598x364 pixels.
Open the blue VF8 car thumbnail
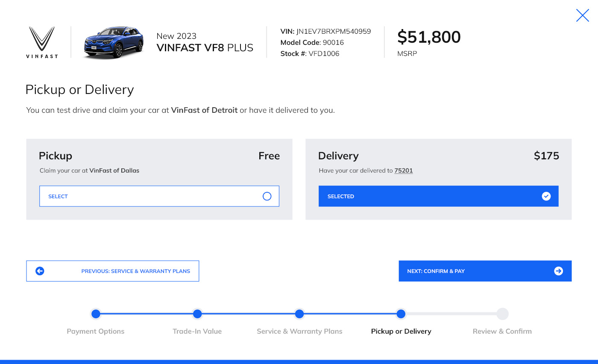pyautogui.click(x=114, y=42)
